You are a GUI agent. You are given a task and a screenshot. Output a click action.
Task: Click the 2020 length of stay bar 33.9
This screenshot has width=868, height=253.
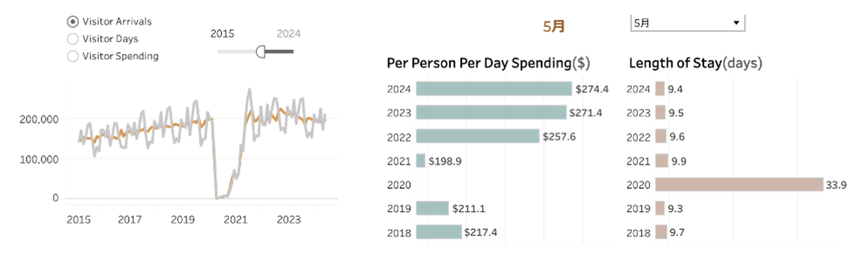pyautogui.click(x=739, y=185)
